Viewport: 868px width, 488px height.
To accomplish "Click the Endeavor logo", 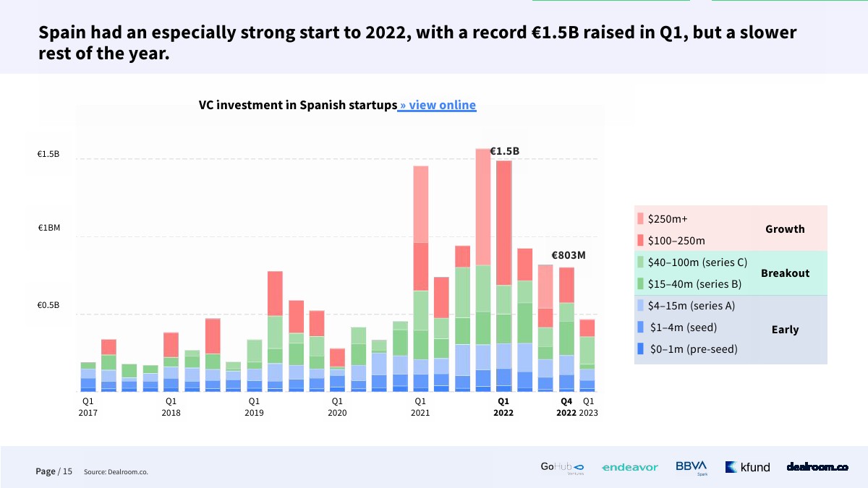I will [629, 468].
